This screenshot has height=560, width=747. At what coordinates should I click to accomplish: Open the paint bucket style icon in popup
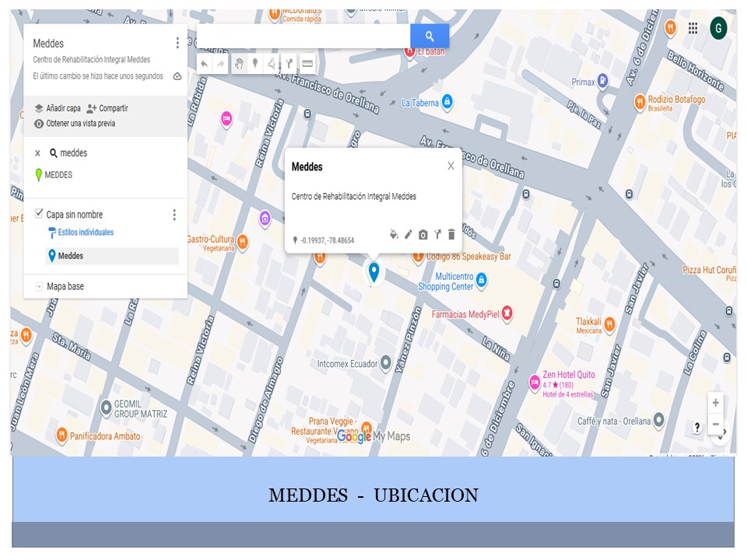coord(394,234)
